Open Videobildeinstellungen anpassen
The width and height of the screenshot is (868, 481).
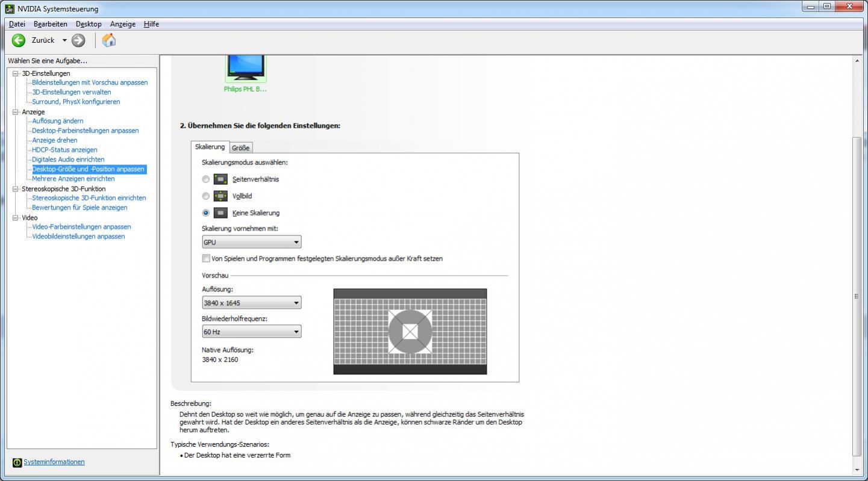(78, 237)
